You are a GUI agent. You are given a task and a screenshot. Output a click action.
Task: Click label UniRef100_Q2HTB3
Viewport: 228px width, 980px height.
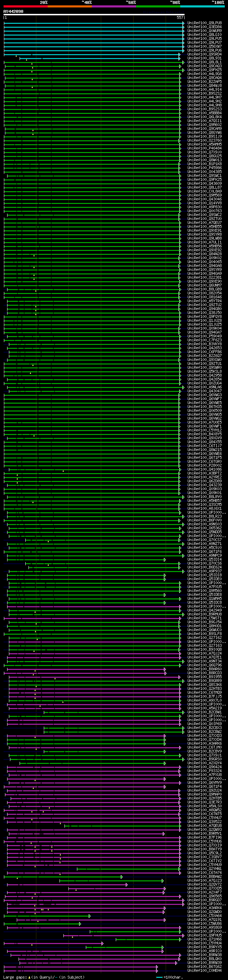pyautogui.click(x=204, y=688)
